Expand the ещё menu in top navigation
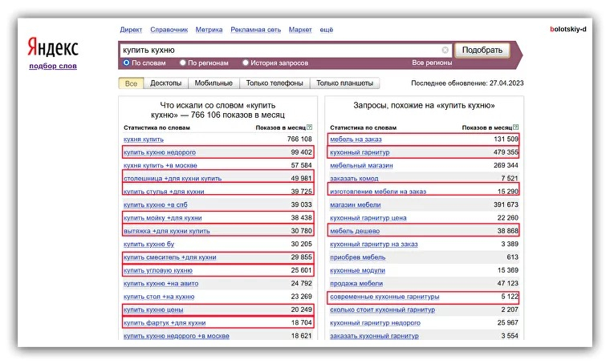The image size is (610, 364). point(326,30)
